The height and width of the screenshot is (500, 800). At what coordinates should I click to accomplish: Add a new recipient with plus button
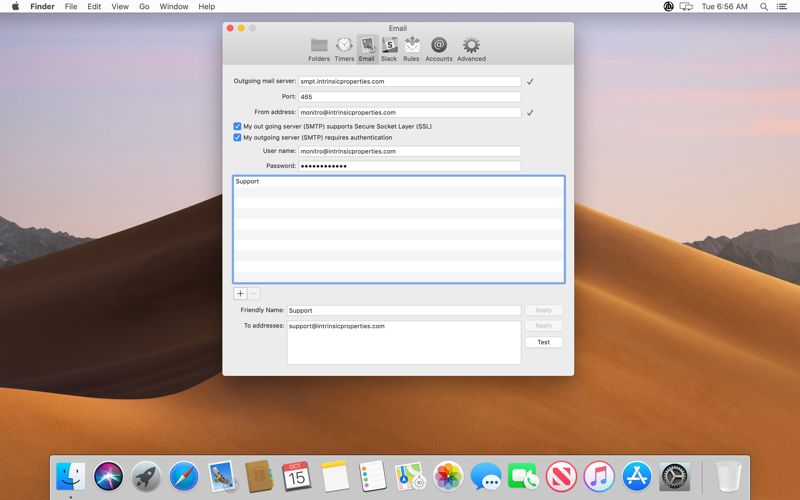click(x=240, y=293)
